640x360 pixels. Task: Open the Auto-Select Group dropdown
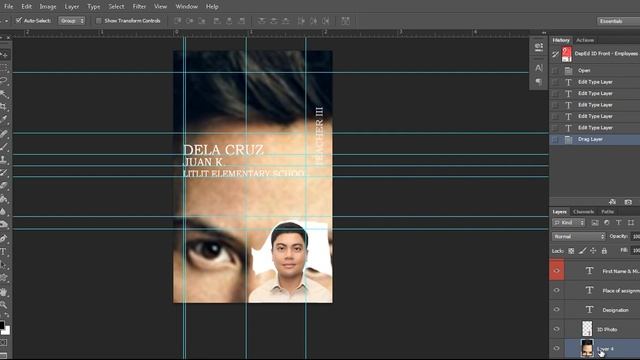pos(72,20)
